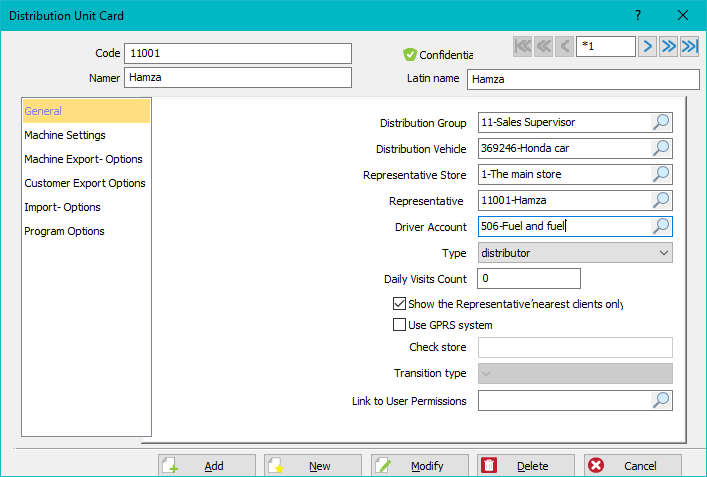Uncheck Show the Representative nearest clients only
Viewport: 707px width, 477px height.
[x=399, y=303]
